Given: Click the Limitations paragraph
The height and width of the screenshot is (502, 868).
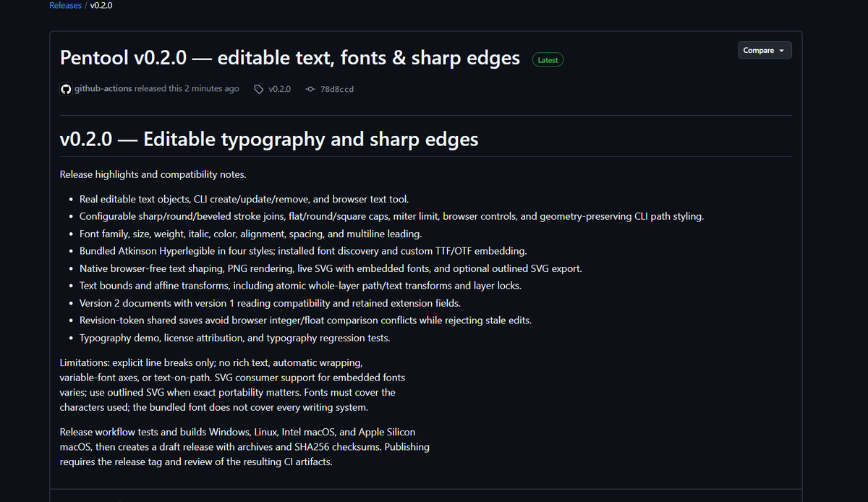Looking at the screenshot, I should (x=232, y=384).
